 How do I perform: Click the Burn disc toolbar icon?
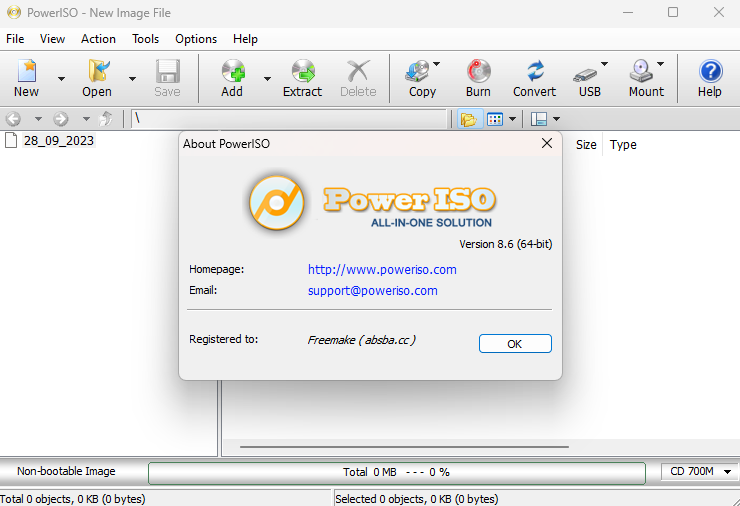[479, 71]
